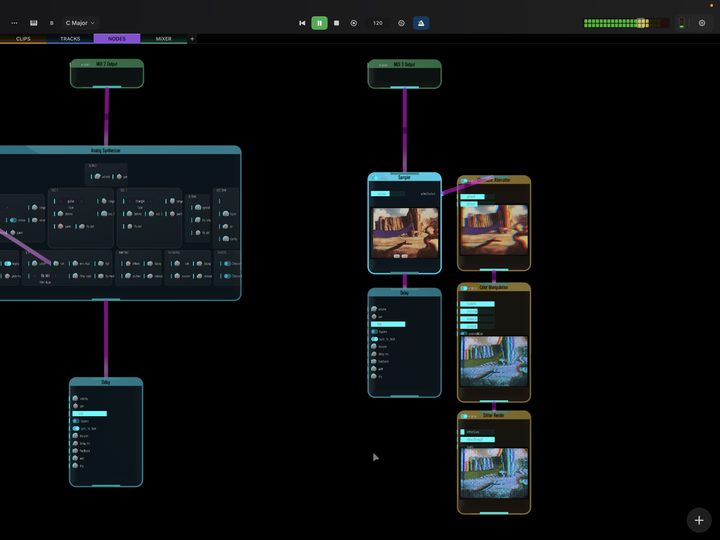Switch to the MIXER tab
720x540 pixels.
coord(163,39)
